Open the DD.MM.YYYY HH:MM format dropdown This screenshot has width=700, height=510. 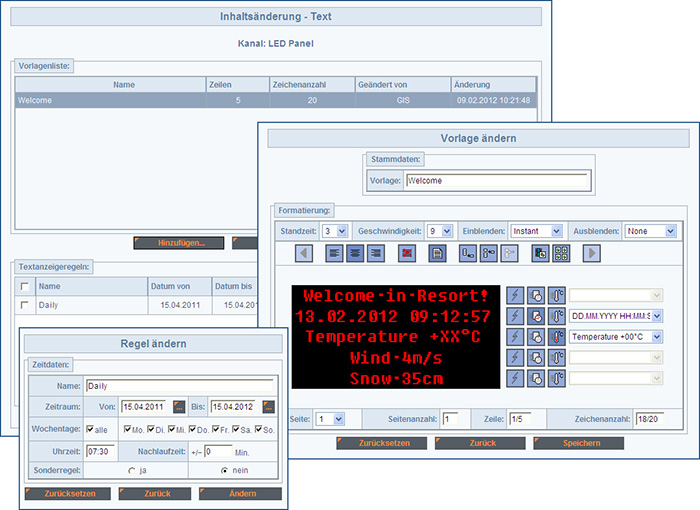click(616, 316)
